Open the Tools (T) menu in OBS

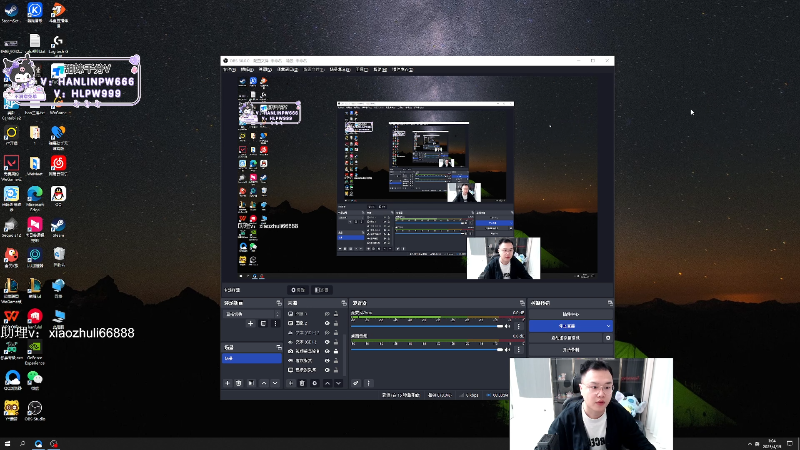click(362, 69)
